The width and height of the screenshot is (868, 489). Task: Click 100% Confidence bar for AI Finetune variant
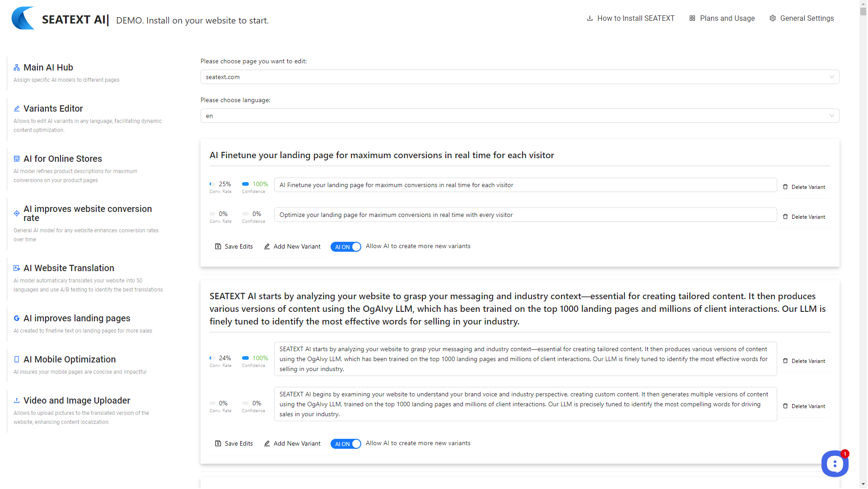246,184
